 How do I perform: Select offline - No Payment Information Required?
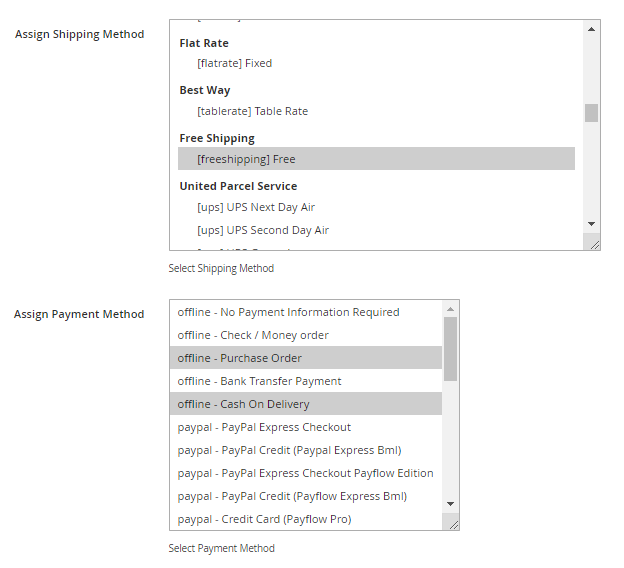(x=288, y=312)
